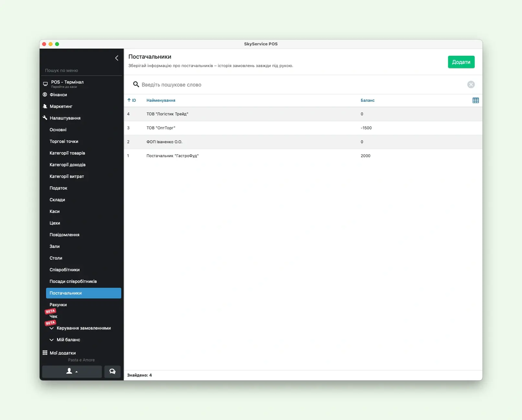Click the Pasta e Amore label
The height and width of the screenshot is (420, 522).
81,360
